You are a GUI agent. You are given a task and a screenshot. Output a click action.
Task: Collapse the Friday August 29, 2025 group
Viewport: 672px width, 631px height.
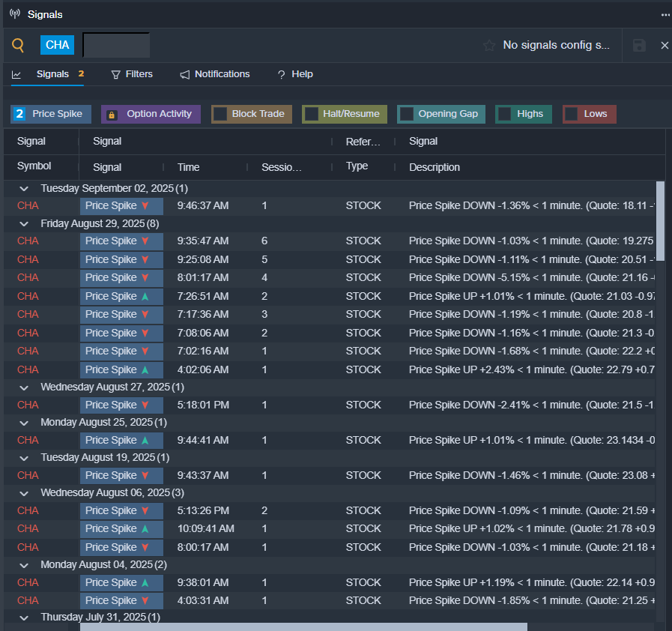click(24, 224)
